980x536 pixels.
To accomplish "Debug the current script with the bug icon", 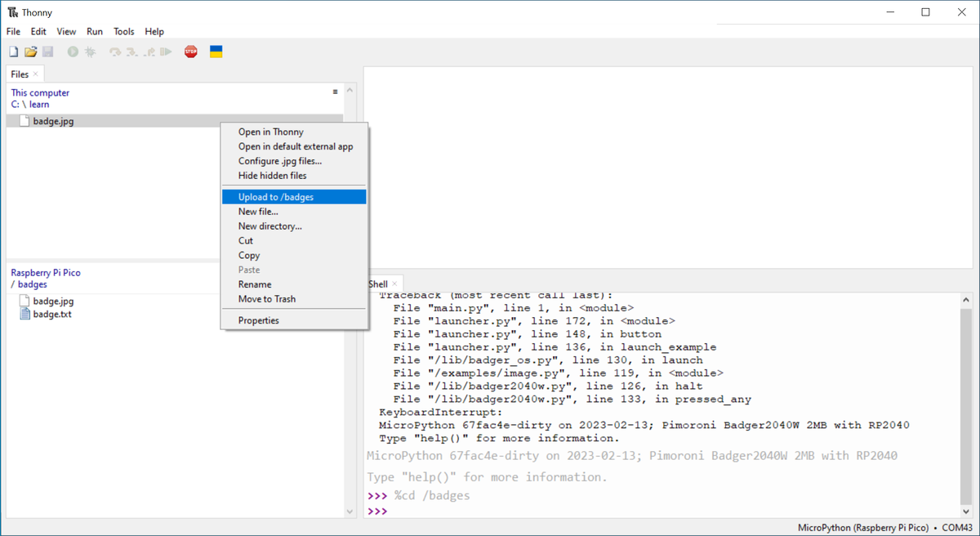I will (x=91, y=51).
